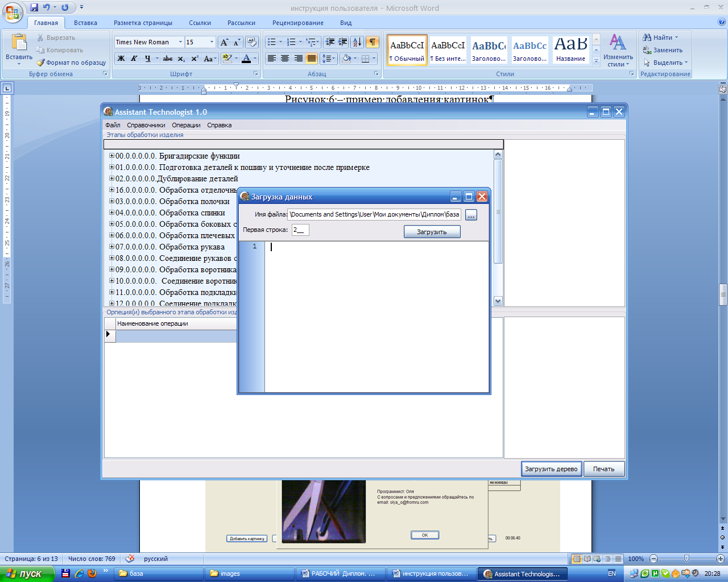Toggle bold (Ж) formatting
The image size is (728, 582).
121,58
